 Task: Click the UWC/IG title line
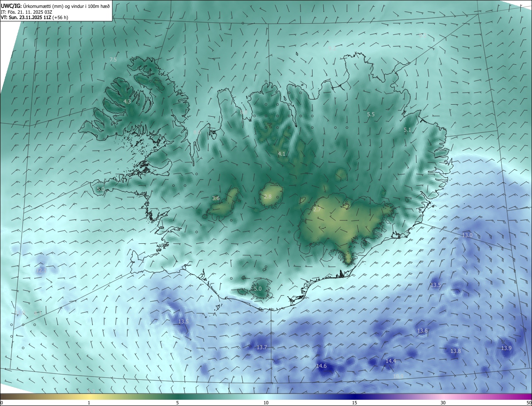(x=55, y=5)
